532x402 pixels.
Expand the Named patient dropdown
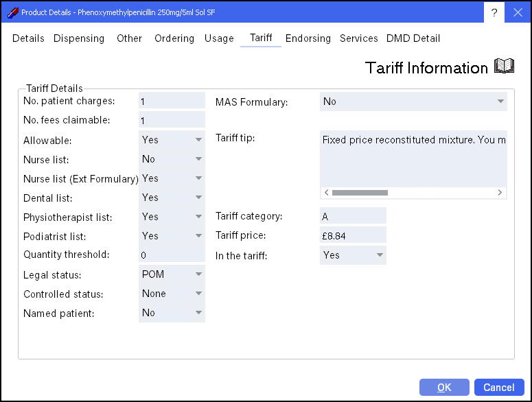click(x=172, y=313)
